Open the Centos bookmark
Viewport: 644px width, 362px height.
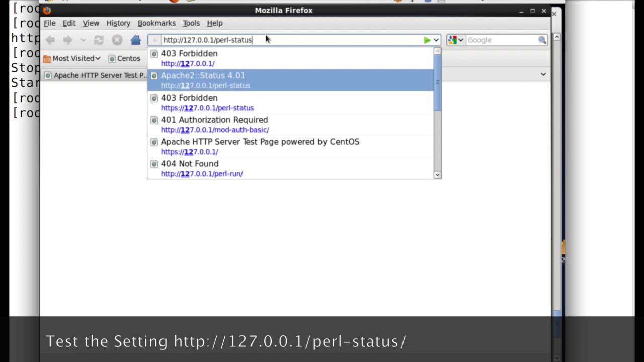pos(124,58)
